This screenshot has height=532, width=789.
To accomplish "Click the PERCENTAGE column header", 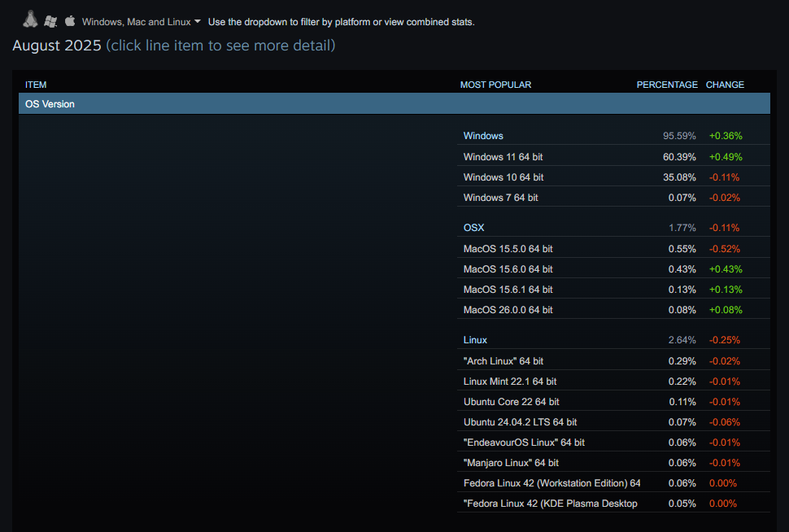I will 667,85.
